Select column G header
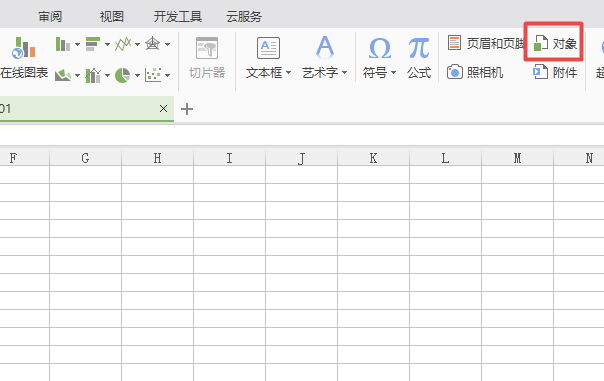 click(x=86, y=158)
